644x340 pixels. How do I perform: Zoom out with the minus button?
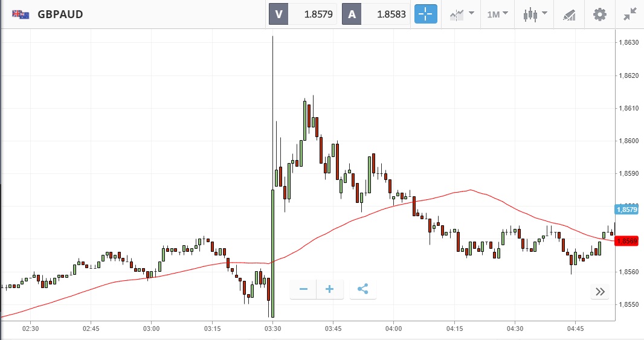(303, 289)
